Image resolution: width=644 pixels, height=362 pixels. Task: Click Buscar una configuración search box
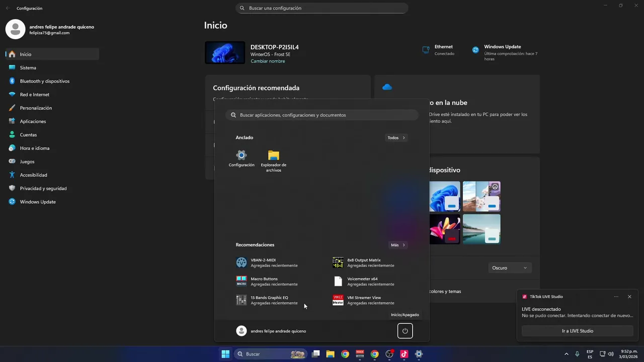(322, 8)
